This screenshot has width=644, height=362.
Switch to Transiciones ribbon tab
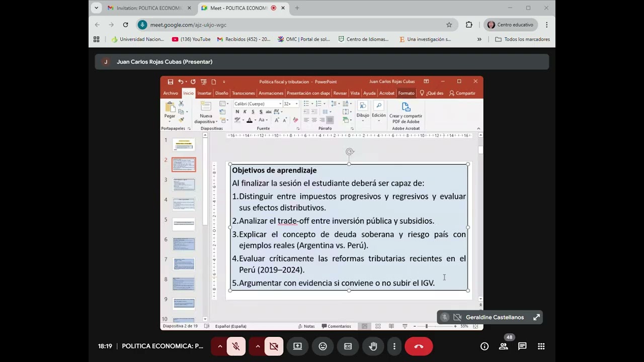(x=244, y=93)
